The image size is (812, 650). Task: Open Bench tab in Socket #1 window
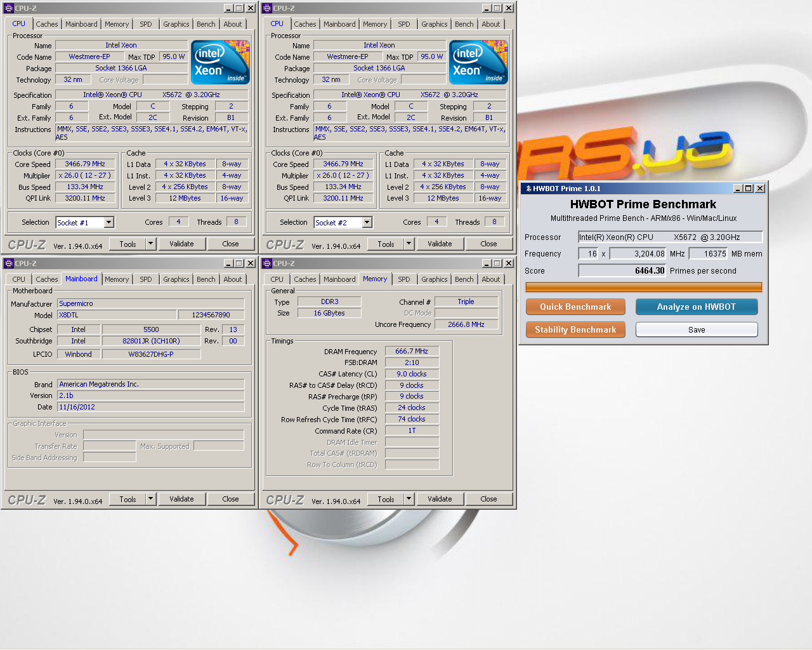(x=206, y=24)
